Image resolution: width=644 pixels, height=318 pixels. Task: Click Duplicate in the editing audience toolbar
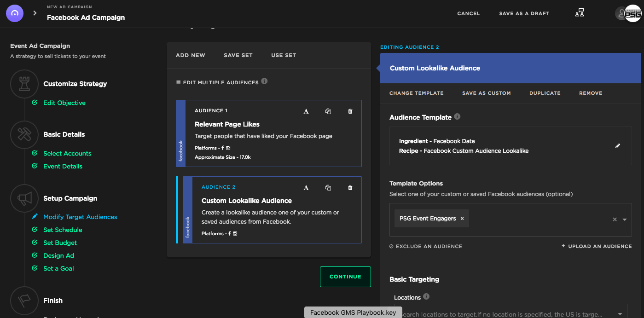545,93
